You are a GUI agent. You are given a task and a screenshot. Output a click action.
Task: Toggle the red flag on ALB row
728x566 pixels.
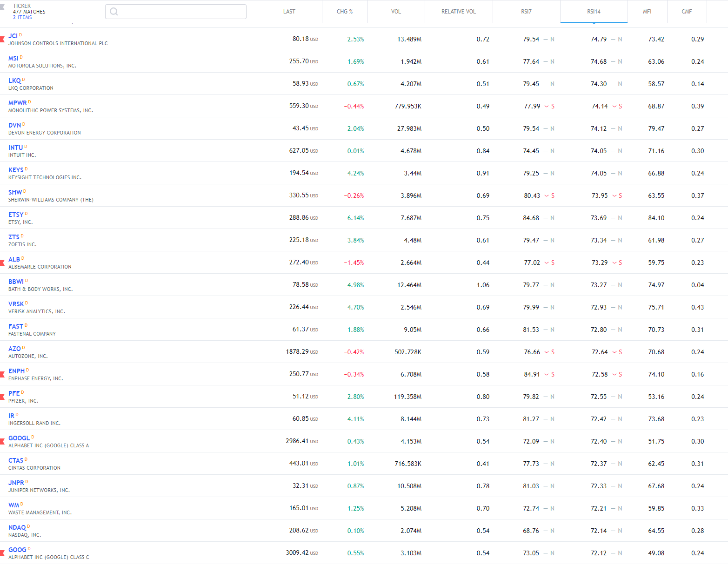click(2, 263)
